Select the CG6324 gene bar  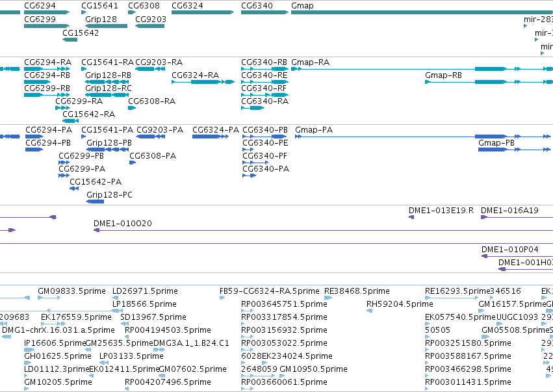[203, 12]
